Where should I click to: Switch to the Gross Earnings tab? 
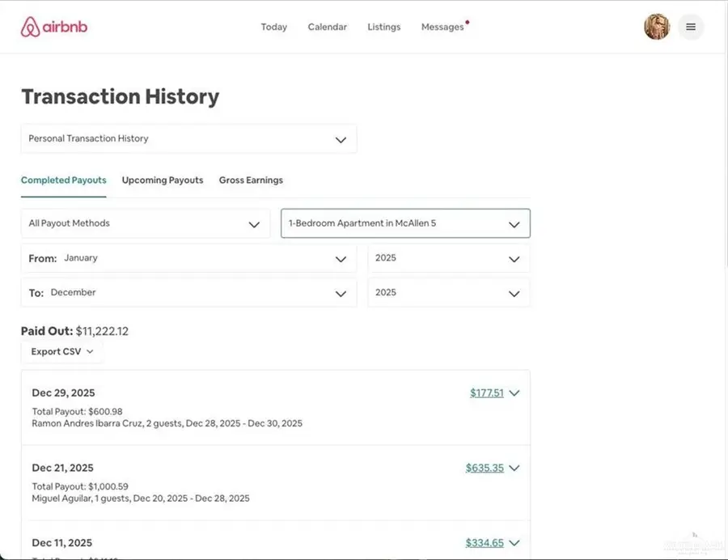click(x=251, y=180)
